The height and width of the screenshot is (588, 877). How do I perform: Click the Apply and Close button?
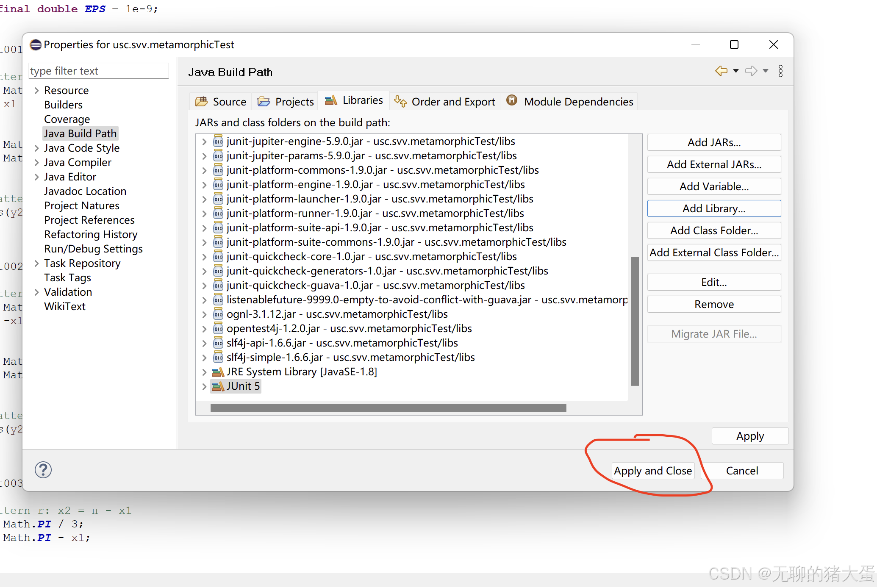[652, 470]
